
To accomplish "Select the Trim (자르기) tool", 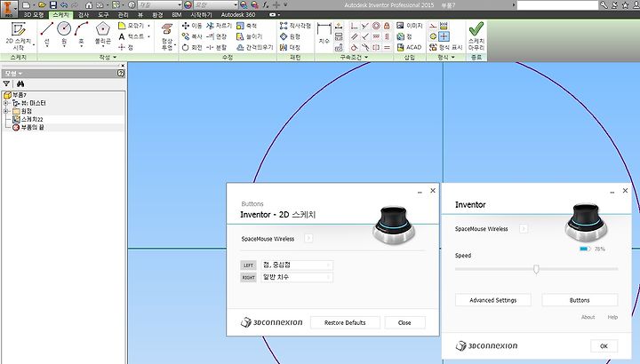I will click(x=220, y=26).
